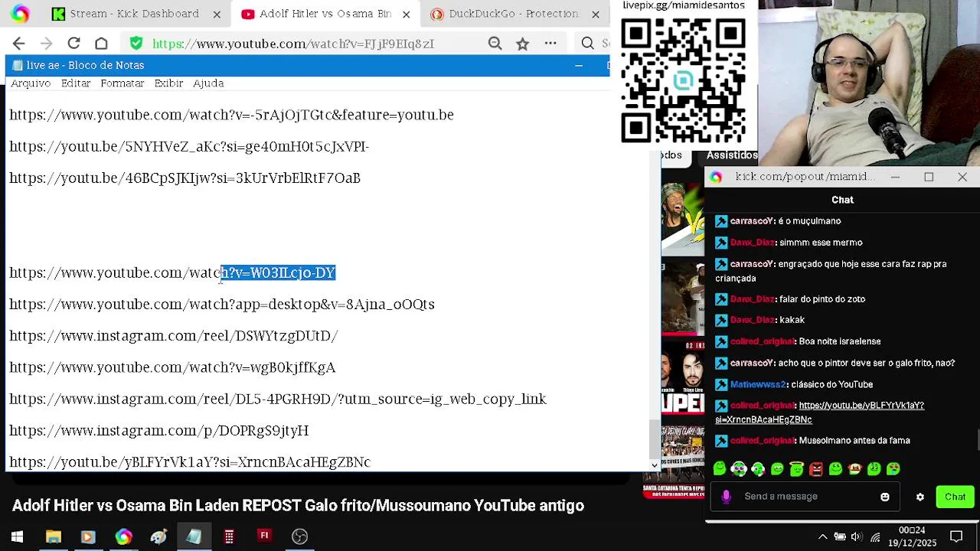Click the video title Adolf Hitler vs Osama

coord(298,506)
